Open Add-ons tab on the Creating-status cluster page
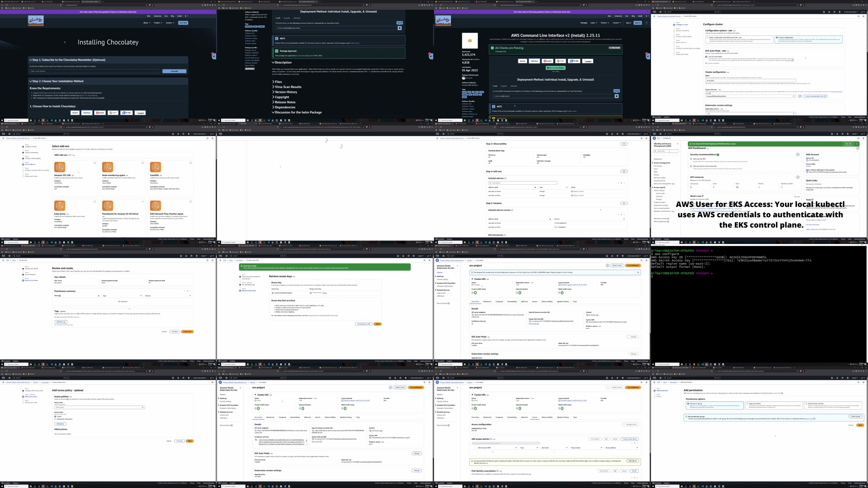 [525, 301]
